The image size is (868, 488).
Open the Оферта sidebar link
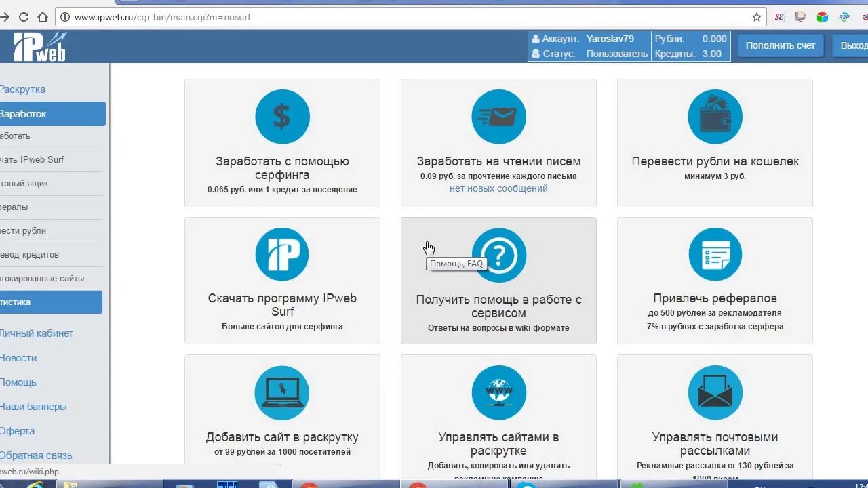pos(17,431)
